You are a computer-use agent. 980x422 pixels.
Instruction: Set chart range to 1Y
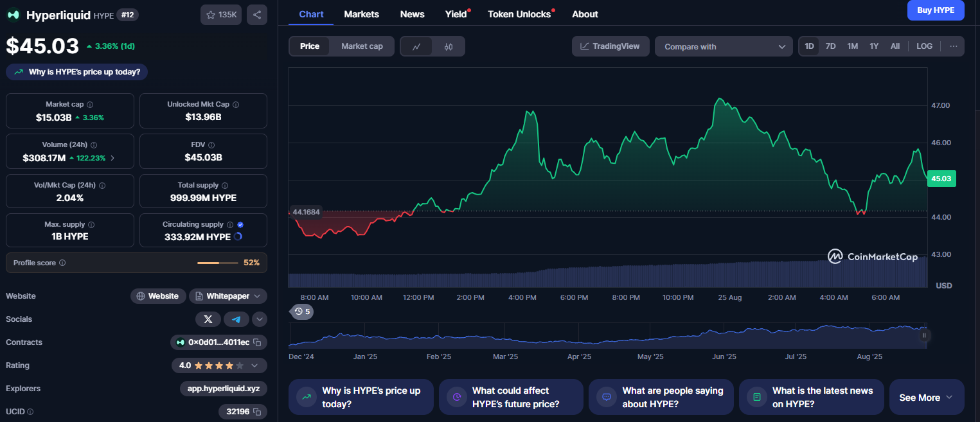[x=874, y=46]
